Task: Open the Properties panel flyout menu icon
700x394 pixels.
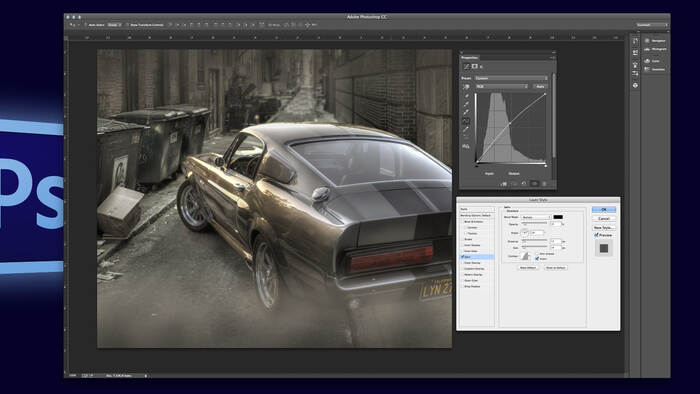Action: click(553, 57)
